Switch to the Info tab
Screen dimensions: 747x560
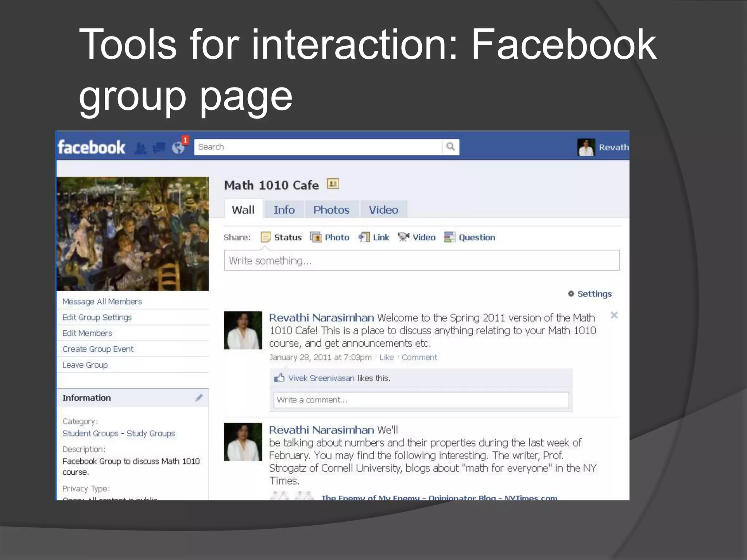coord(284,210)
